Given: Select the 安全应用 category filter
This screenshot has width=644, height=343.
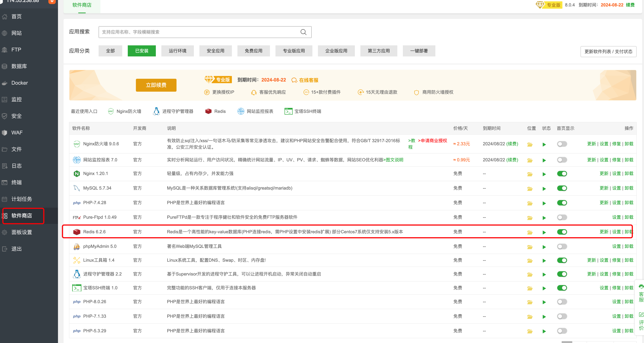Looking at the screenshot, I should (215, 51).
